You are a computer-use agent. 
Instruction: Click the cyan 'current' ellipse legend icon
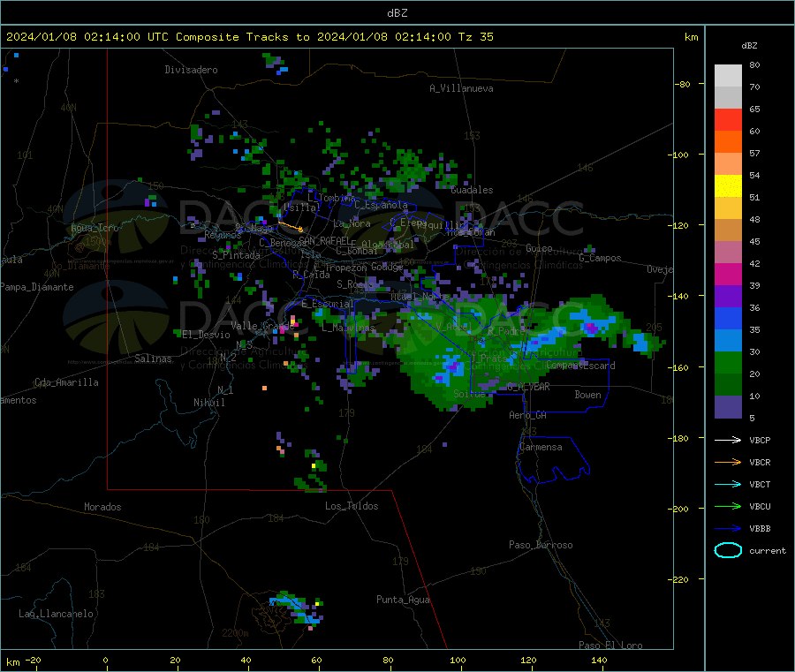728,550
